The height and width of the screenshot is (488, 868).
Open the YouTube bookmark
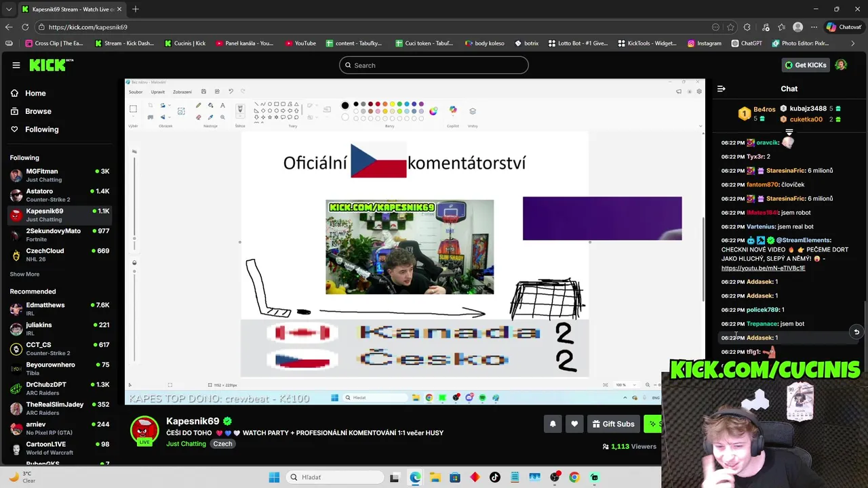click(300, 43)
